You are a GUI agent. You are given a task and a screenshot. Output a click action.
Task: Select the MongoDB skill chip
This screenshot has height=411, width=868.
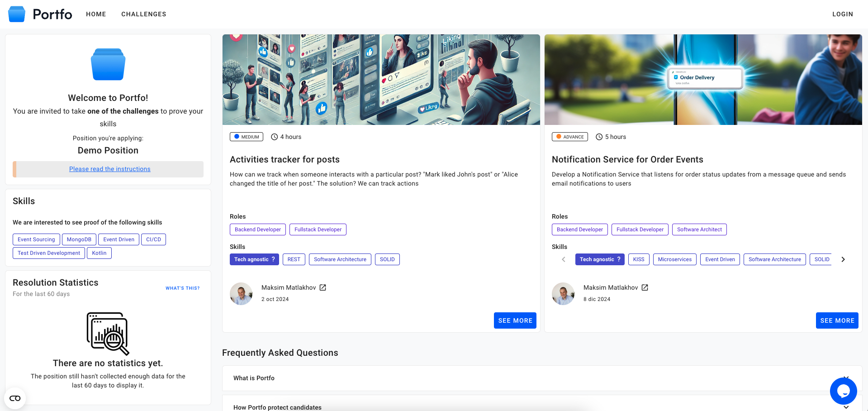(x=79, y=239)
